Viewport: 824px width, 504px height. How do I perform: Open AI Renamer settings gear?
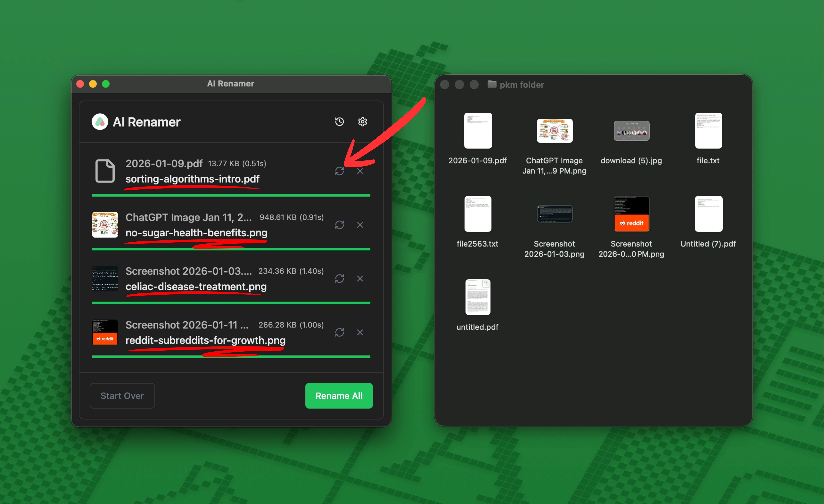[x=363, y=122]
